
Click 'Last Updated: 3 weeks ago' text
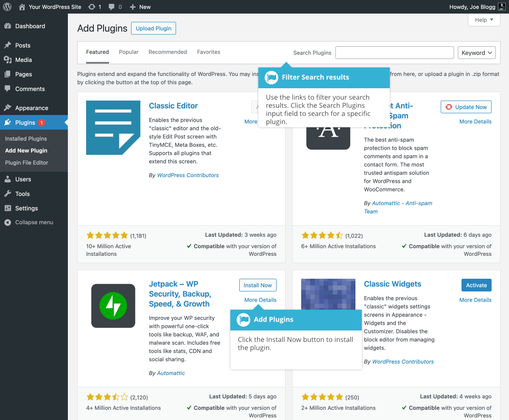click(x=241, y=235)
